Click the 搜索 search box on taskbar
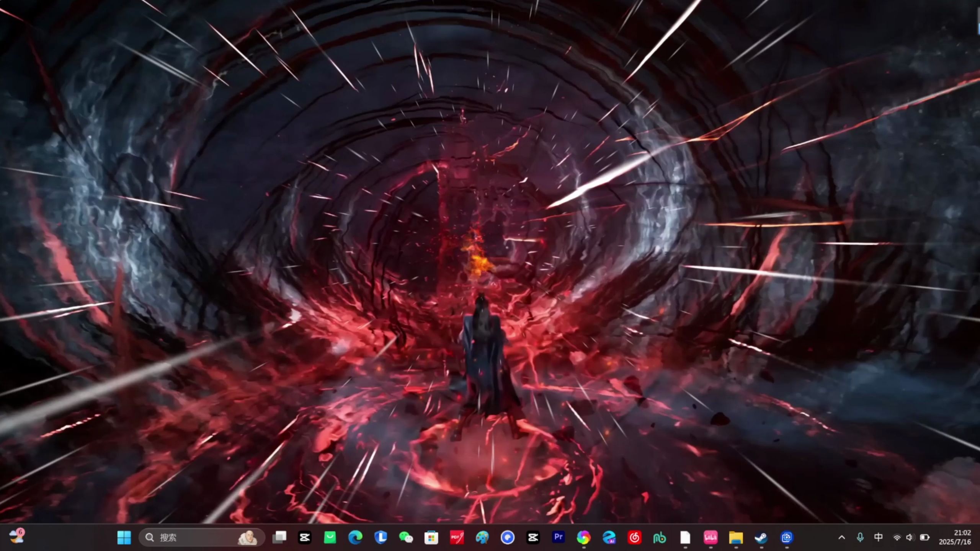Screen dimensions: 980x551 click(x=202, y=538)
